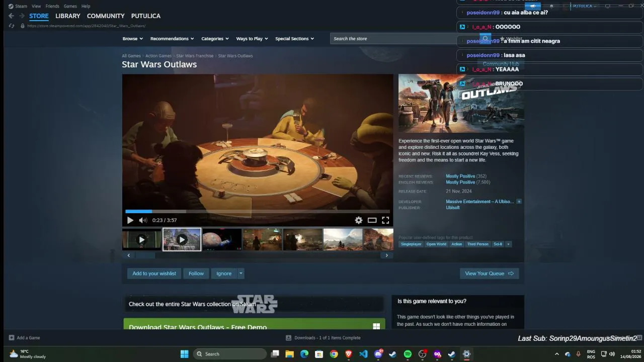Open the Help menu

click(86, 6)
